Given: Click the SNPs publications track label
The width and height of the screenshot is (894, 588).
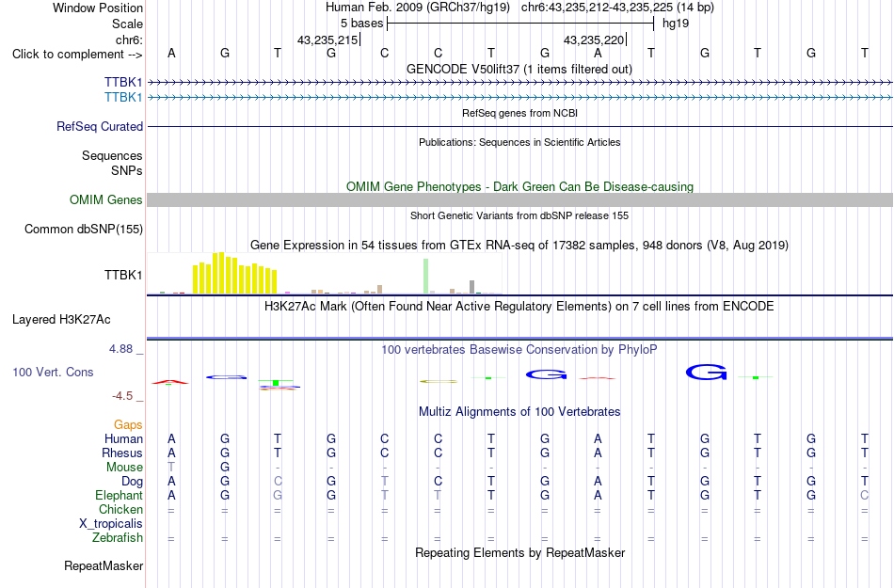Looking at the screenshot, I should 127,170.
